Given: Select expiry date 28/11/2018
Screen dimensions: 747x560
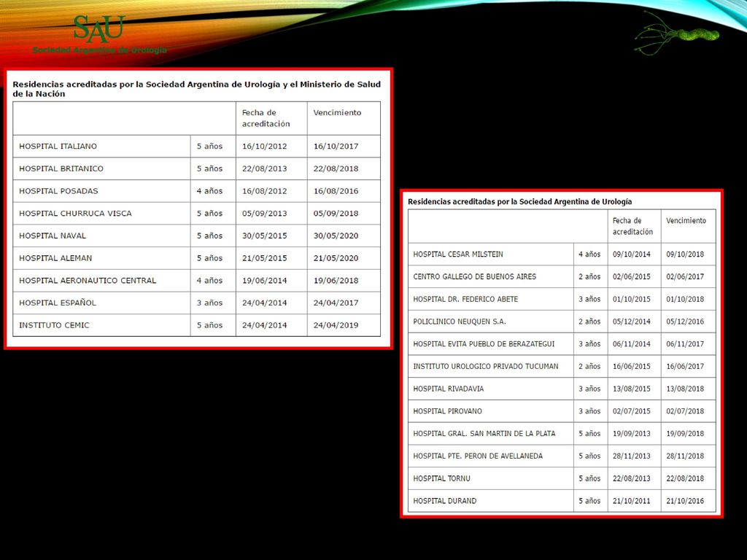Looking at the screenshot, I should click(x=685, y=456).
